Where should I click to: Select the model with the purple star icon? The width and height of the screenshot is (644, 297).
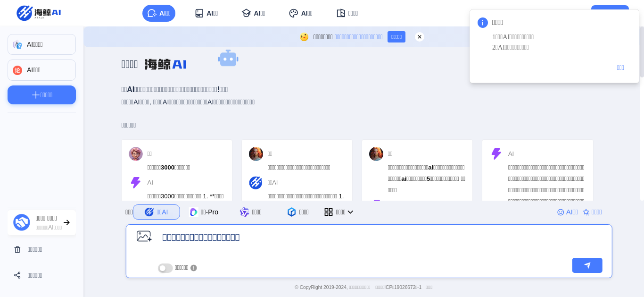(x=251, y=212)
